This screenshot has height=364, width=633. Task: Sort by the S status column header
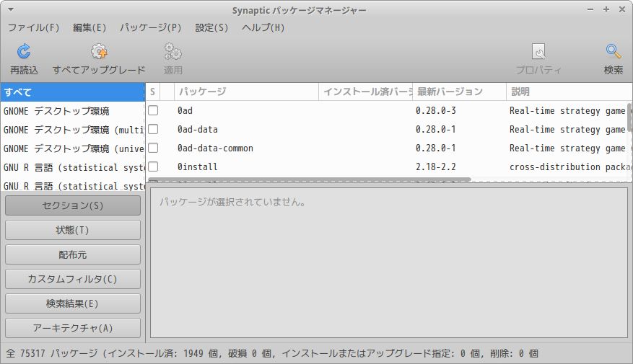click(x=152, y=92)
